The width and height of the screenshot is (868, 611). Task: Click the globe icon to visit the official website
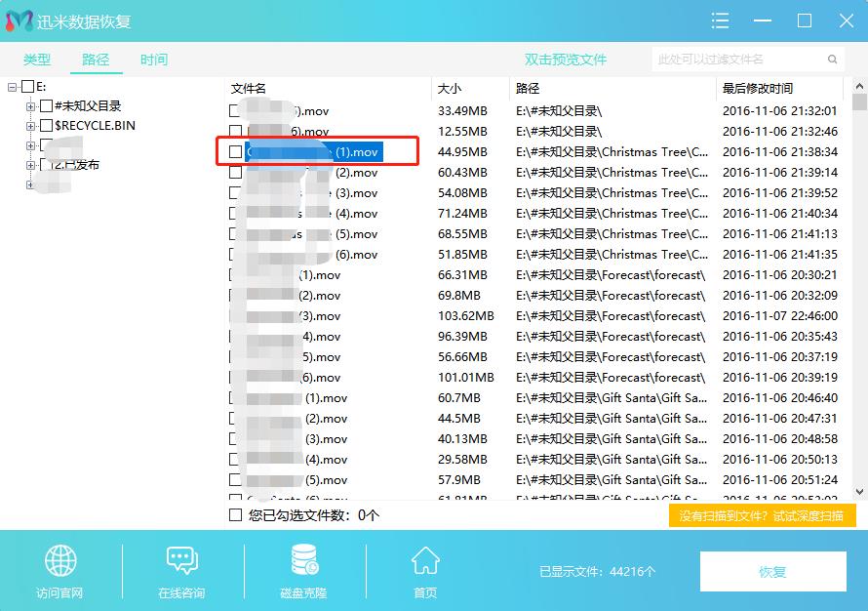(59, 561)
